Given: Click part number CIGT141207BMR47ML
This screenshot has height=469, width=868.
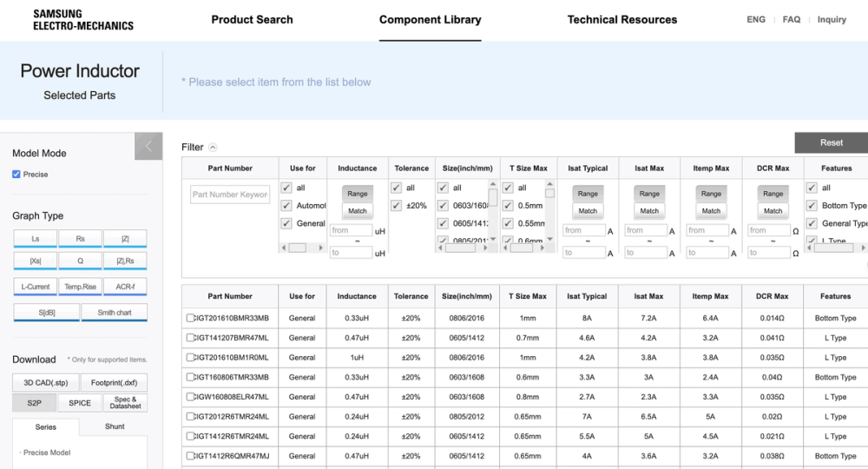Looking at the screenshot, I should [x=231, y=338].
